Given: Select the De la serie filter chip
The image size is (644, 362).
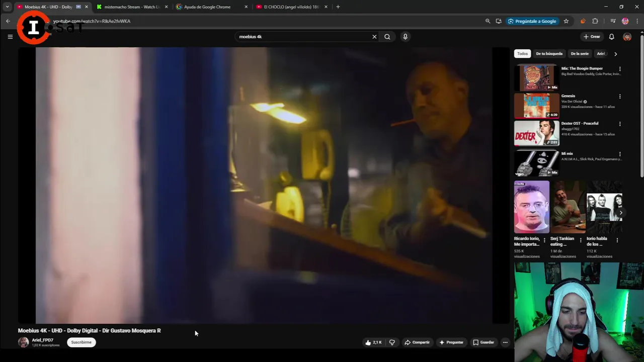Looking at the screenshot, I should coord(580,54).
